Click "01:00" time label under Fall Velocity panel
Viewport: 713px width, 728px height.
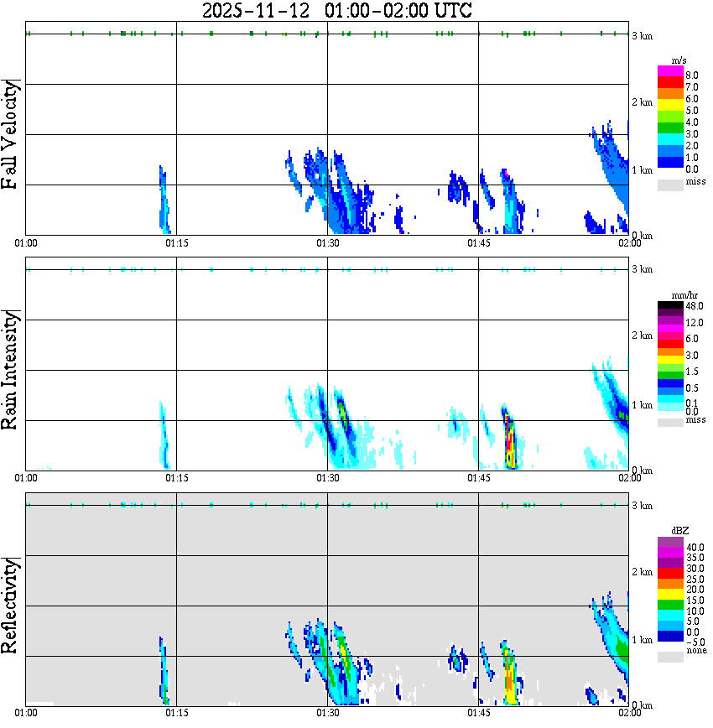[x=26, y=243]
